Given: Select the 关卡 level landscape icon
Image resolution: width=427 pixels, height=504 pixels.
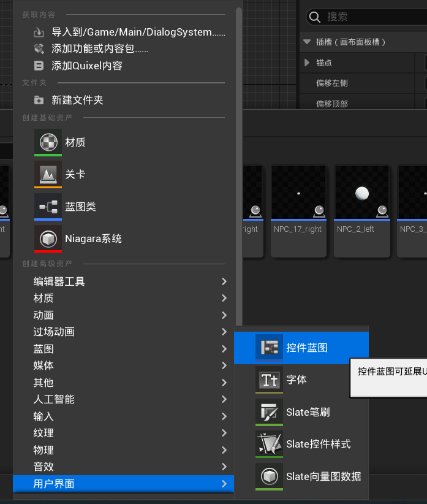Looking at the screenshot, I should [x=48, y=174].
